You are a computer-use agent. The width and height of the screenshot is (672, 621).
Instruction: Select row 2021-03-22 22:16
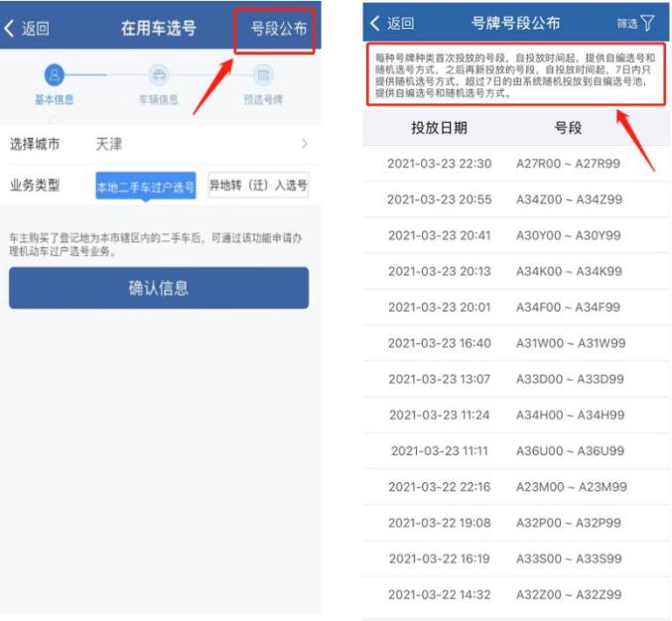point(516,487)
